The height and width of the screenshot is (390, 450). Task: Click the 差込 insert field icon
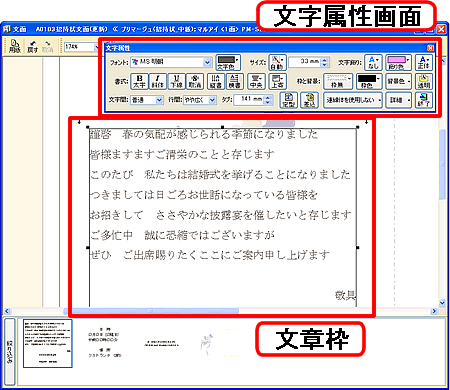click(309, 100)
